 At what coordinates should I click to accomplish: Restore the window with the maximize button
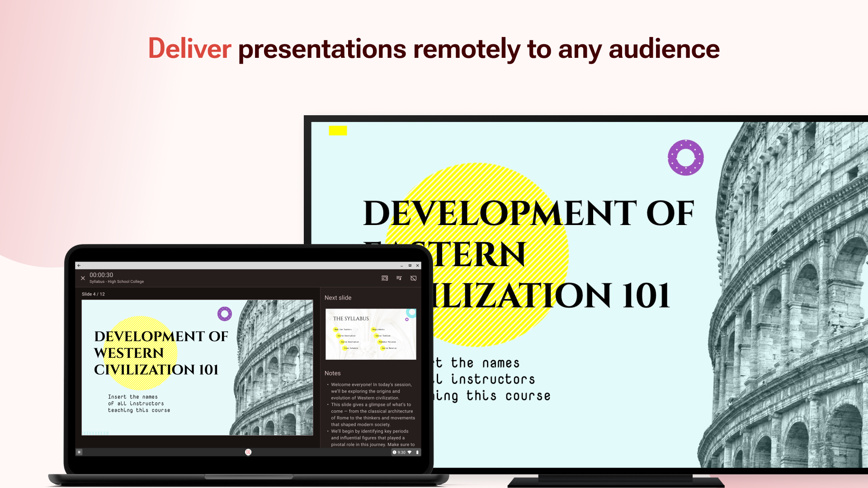click(x=410, y=266)
